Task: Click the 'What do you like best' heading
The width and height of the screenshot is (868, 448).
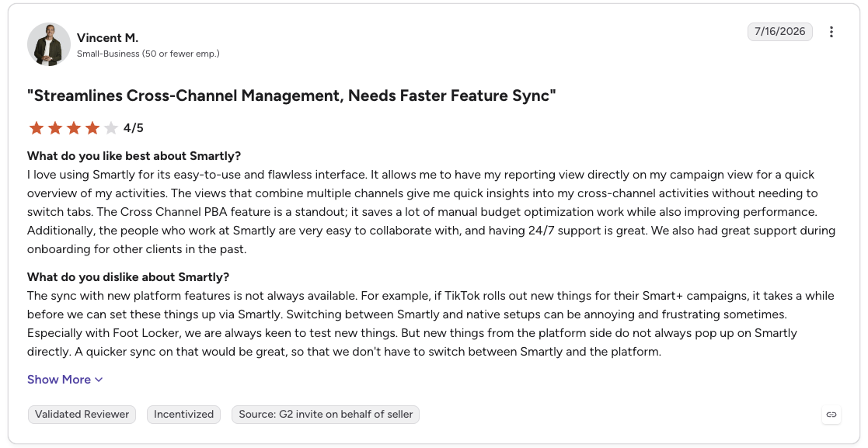Action: (134, 156)
